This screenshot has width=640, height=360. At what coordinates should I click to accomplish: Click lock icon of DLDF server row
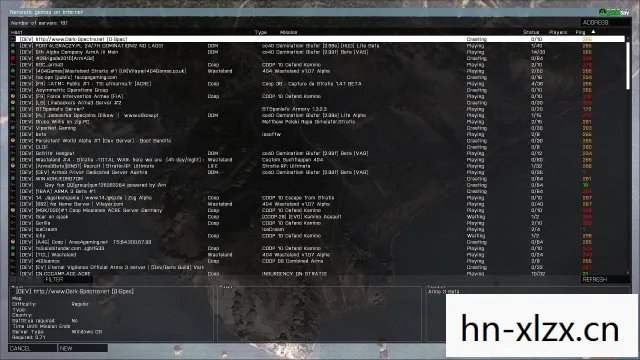coord(13,147)
